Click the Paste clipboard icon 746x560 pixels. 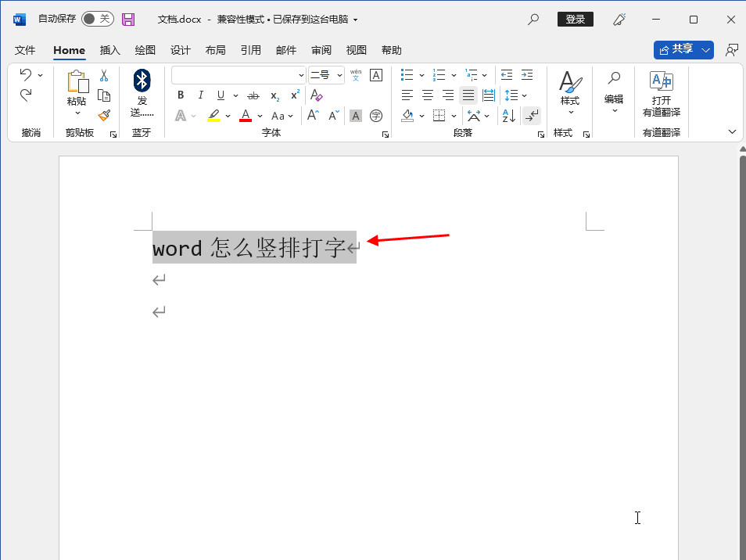click(77, 81)
